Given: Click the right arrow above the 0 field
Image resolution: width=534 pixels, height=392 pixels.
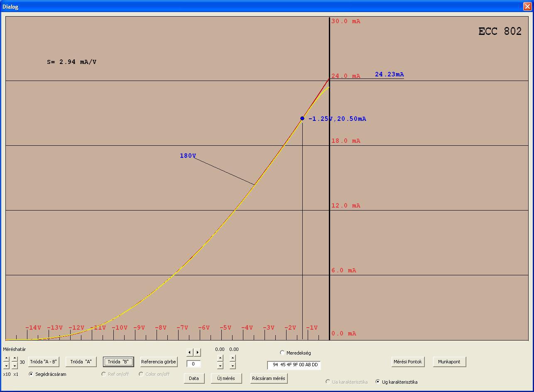Looking at the screenshot, I should pyautogui.click(x=198, y=352).
